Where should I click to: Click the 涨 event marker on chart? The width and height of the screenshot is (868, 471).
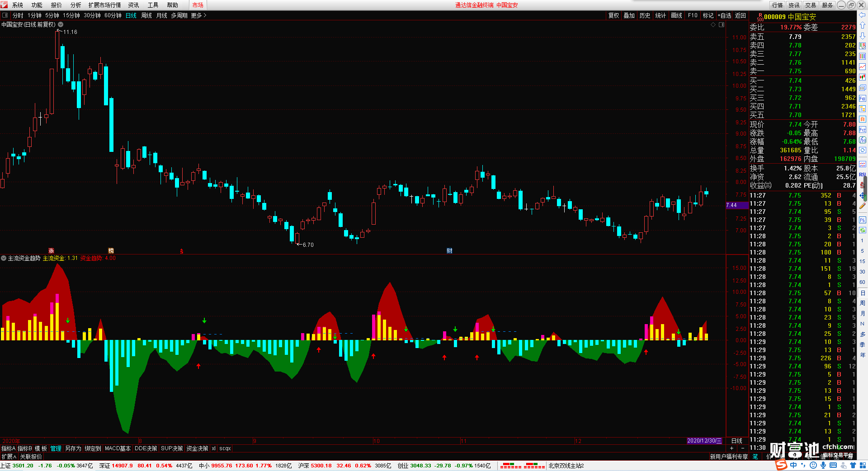point(51,251)
